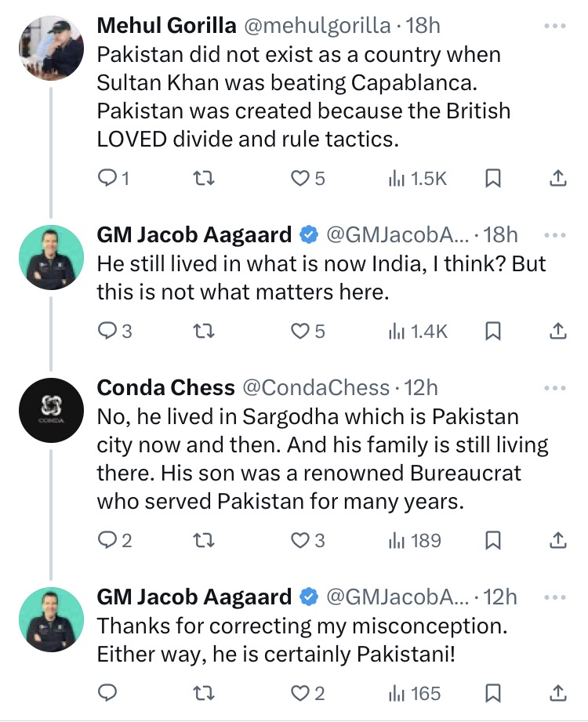Click Mehul Gorilla's profile picture
This screenshot has height=722, width=588.
(51, 45)
